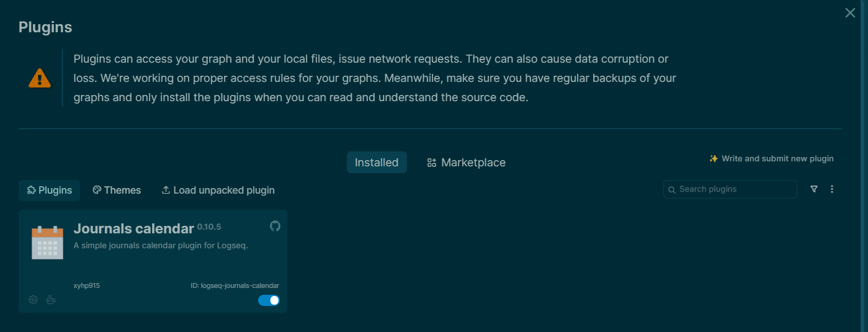Select the Plugins sub-tab
868x332 pixels.
[50, 191]
